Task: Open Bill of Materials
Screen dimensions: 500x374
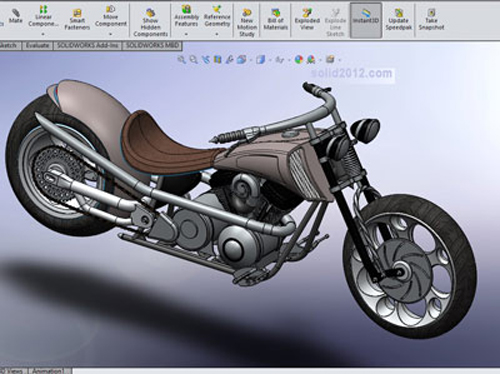Action: (x=275, y=19)
